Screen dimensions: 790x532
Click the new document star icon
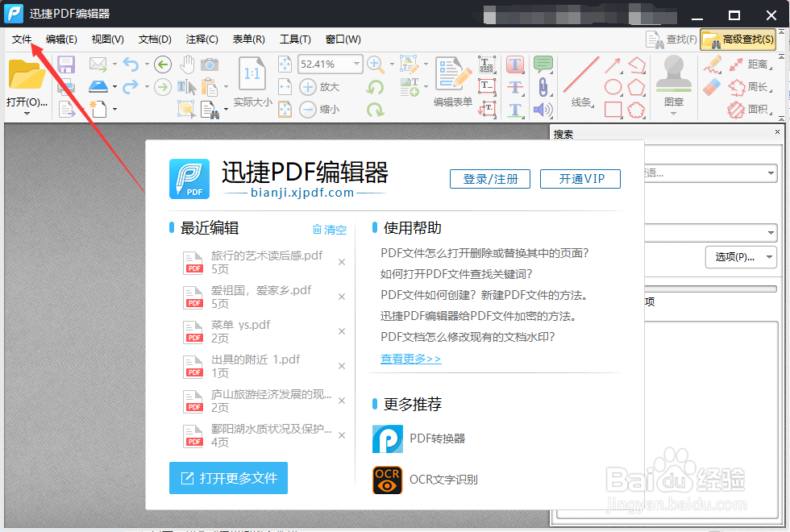[x=98, y=108]
